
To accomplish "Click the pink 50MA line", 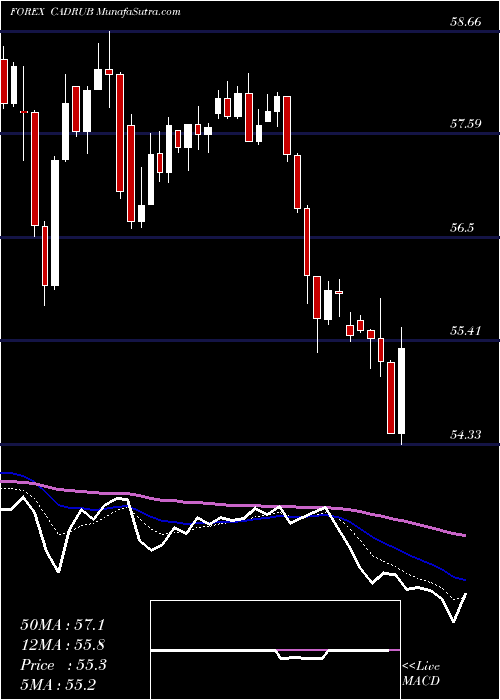I will (x=233, y=505).
